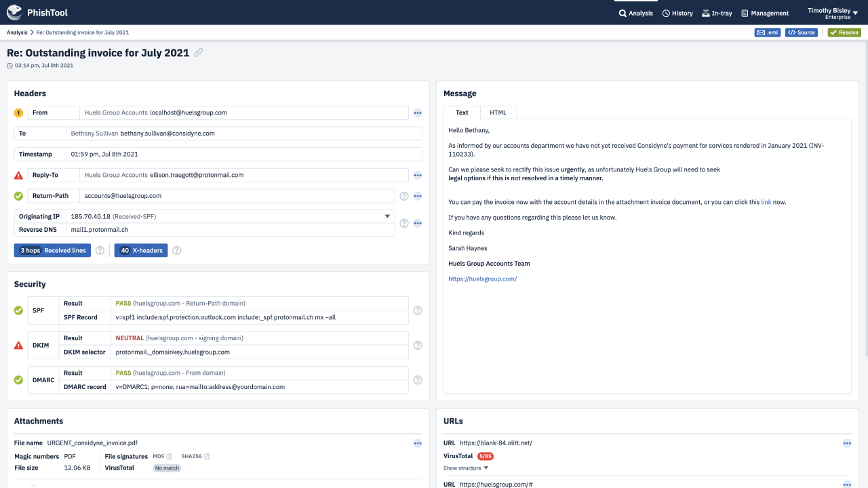868x488 pixels.
Task: Show the 3 hops Received lines
Action: (52, 250)
